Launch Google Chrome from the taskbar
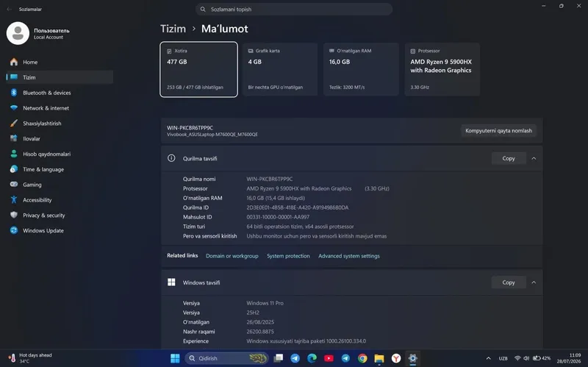The width and height of the screenshot is (588, 367). (362, 358)
